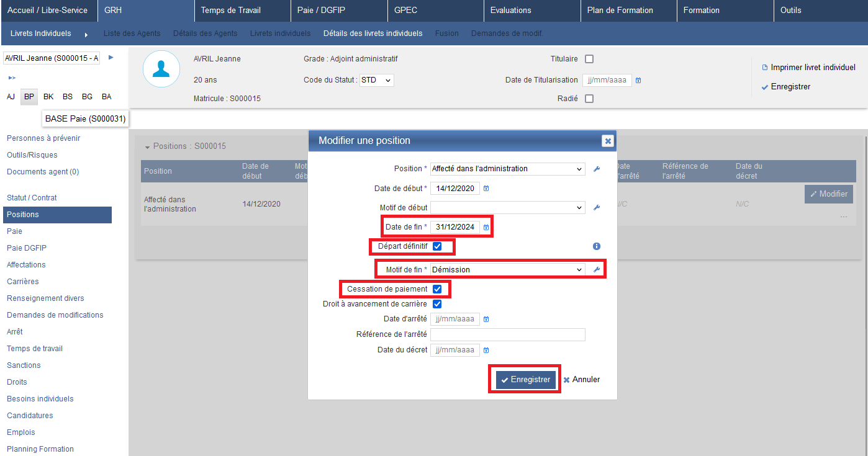The width and height of the screenshot is (868, 456).
Task: Click Annuler to cancel the modification
Action: coord(582,380)
